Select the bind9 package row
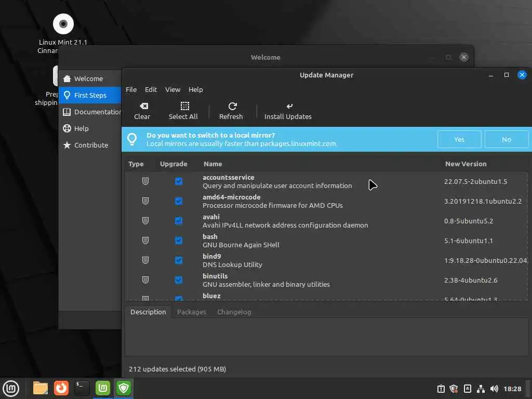 pos(327,260)
